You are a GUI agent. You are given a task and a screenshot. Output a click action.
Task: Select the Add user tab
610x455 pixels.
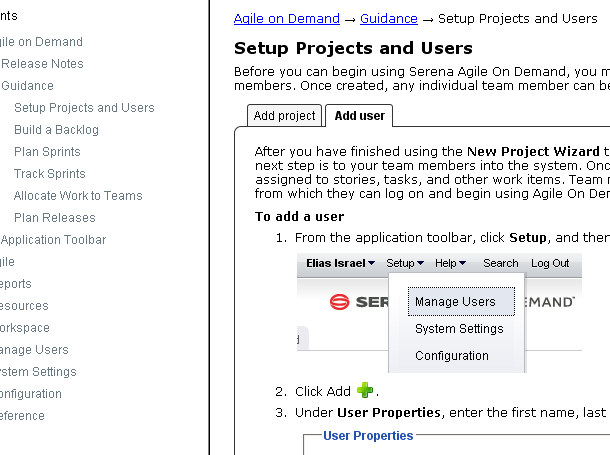pos(359,116)
